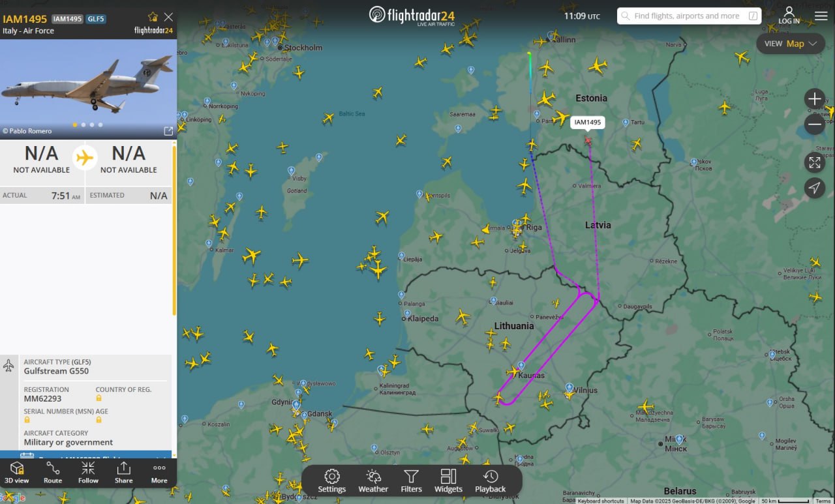Click the aircraft info plane icon in sidebar
The width and height of the screenshot is (835, 504).
click(8, 365)
